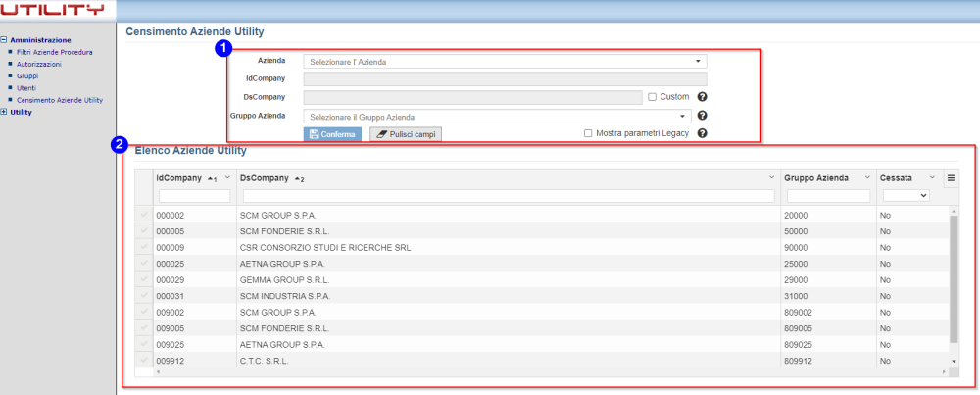
Task: Click the row selector for SCM GROUP 000002
Action: pos(144,215)
